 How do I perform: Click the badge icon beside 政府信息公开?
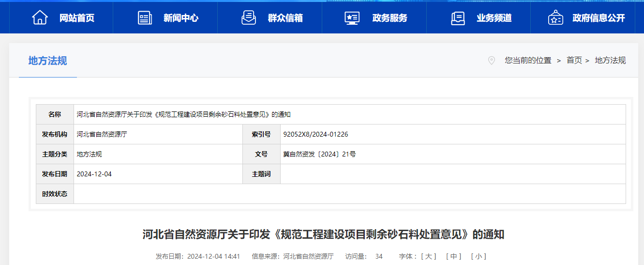555,18
